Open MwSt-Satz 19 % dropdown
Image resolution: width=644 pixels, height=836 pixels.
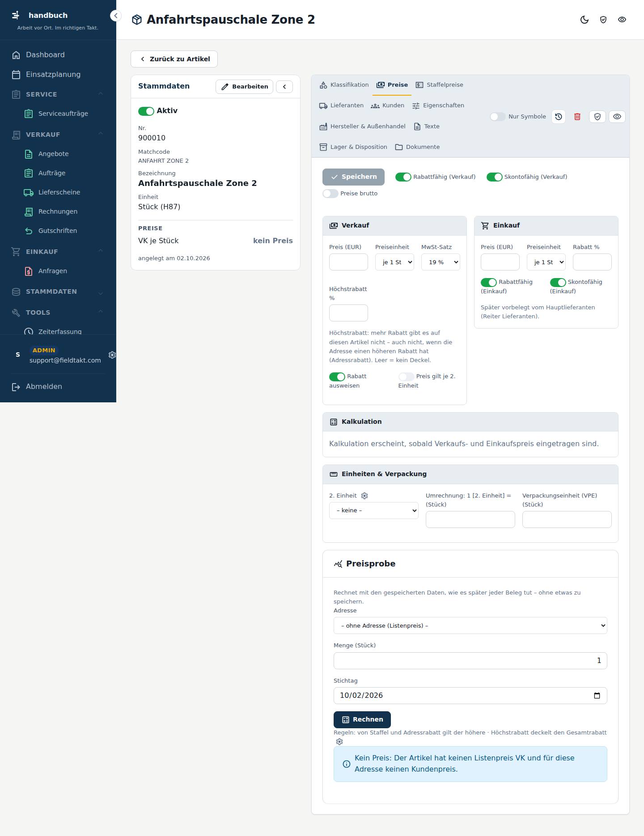point(441,262)
